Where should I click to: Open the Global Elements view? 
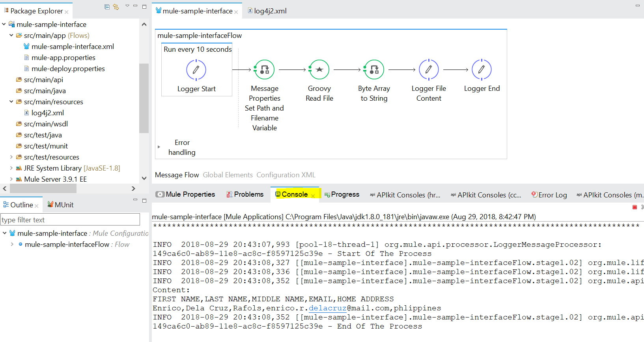click(228, 175)
